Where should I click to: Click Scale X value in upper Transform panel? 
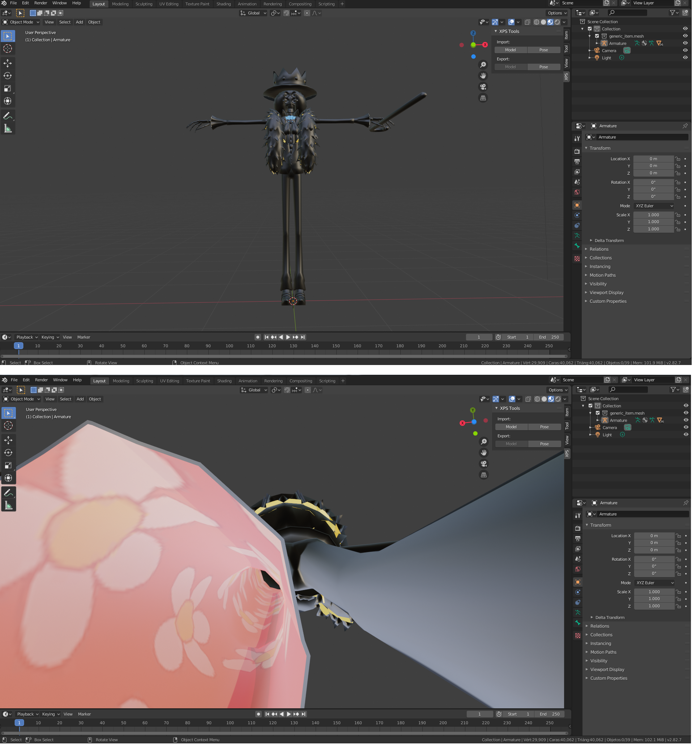coord(653,215)
